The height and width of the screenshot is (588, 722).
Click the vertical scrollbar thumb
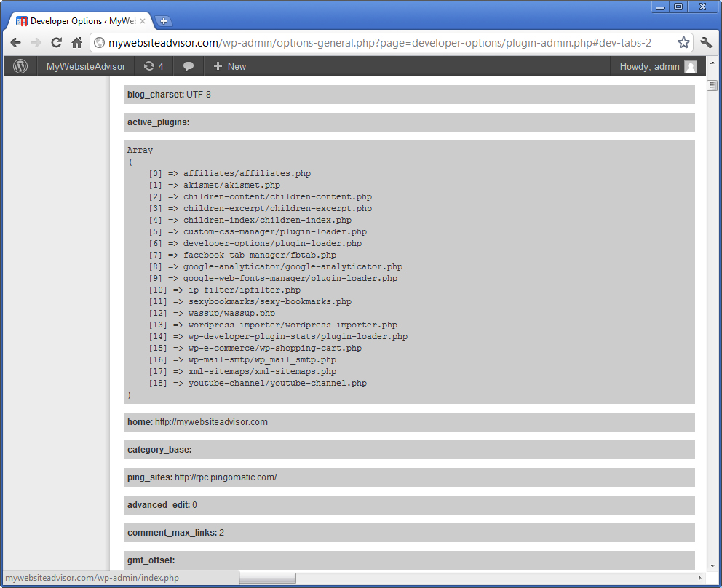pyautogui.click(x=713, y=86)
